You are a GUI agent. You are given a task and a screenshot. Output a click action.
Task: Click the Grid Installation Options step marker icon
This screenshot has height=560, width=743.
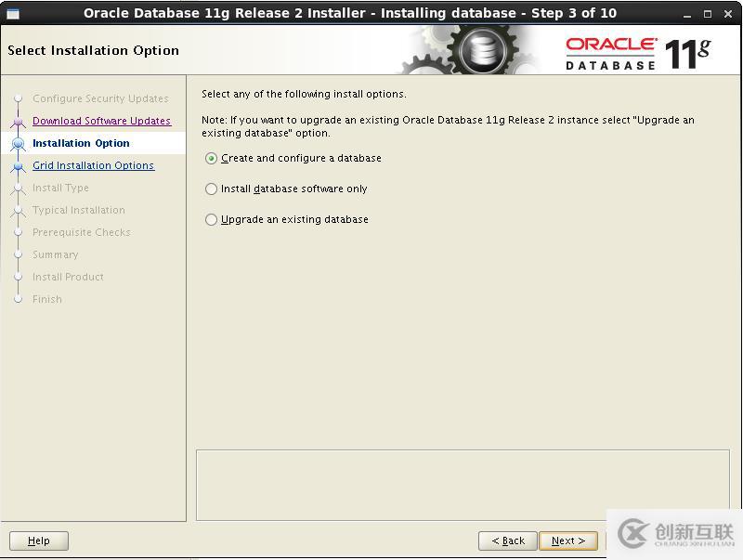[x=18, y=166]
